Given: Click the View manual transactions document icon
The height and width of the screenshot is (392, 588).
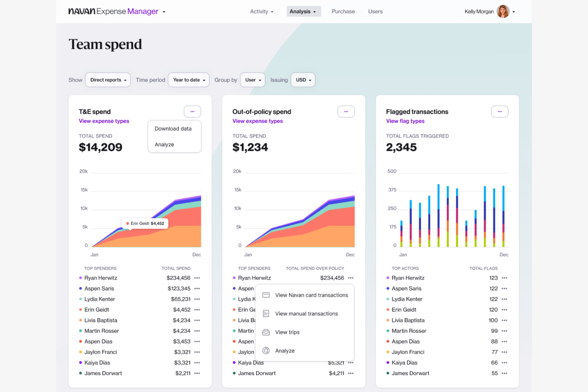Looking at the screenshot, I should click(x=266, y=313).
